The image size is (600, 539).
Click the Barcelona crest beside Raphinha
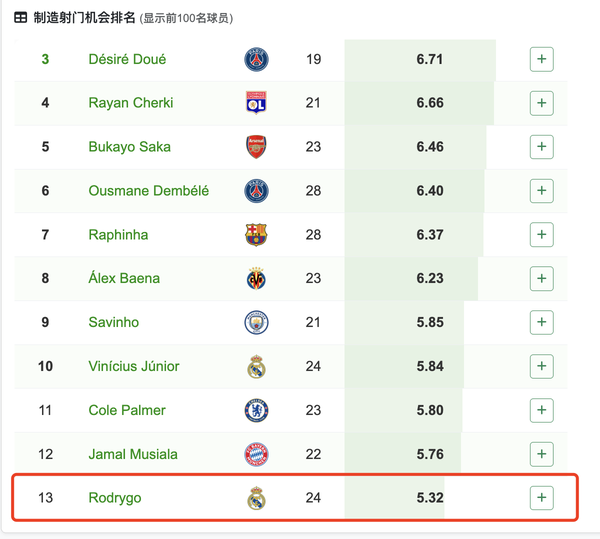pyautogui.click(x=256, y=234)
